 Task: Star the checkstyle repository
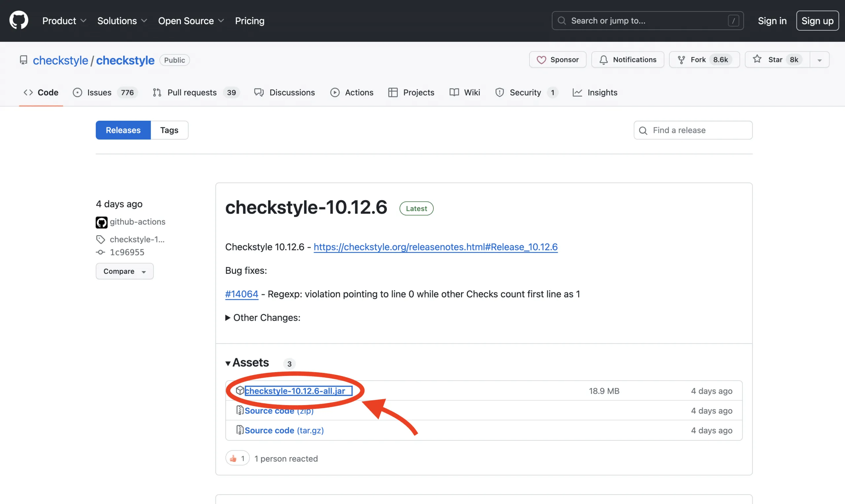pyautogui.click(x=777, y=60)
